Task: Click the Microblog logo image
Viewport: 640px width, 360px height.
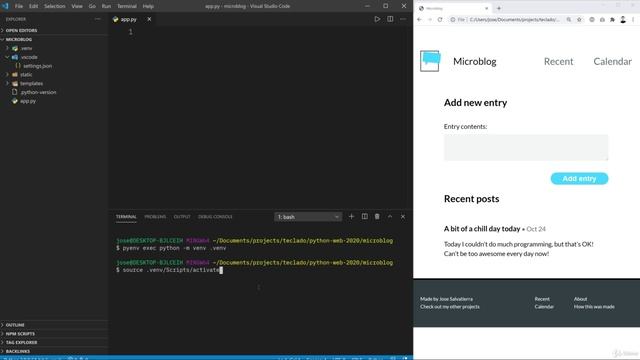Action: pos(430,61)
